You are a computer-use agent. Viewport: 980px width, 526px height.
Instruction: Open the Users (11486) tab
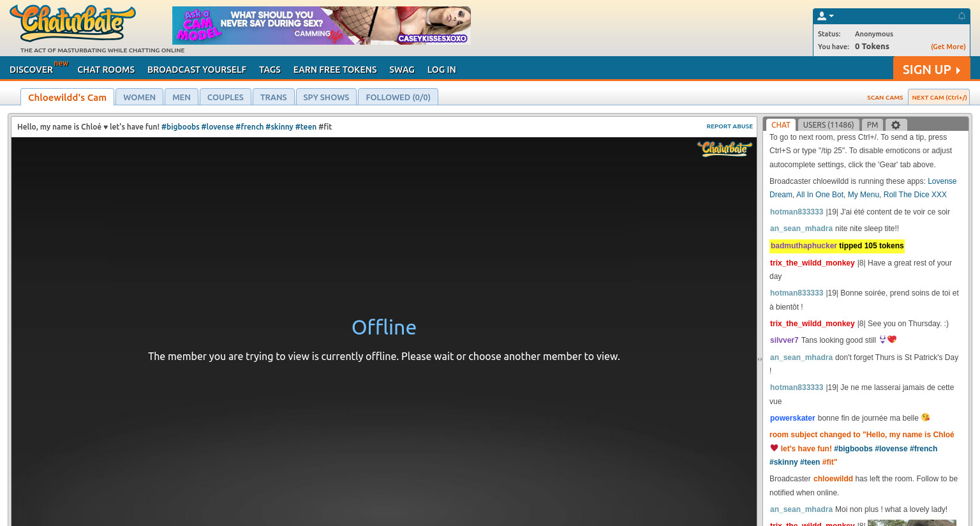[x=828, y=125]
